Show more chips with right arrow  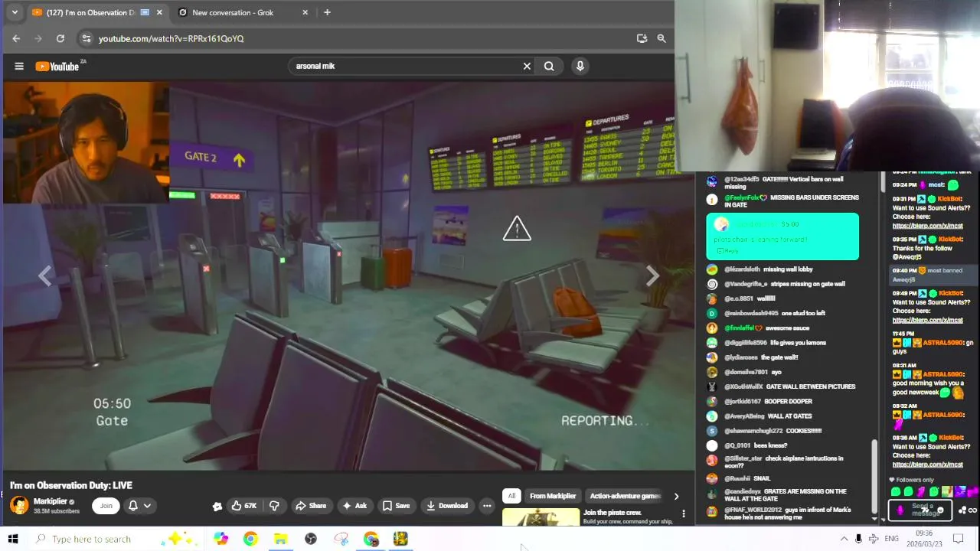coord(676,496)
